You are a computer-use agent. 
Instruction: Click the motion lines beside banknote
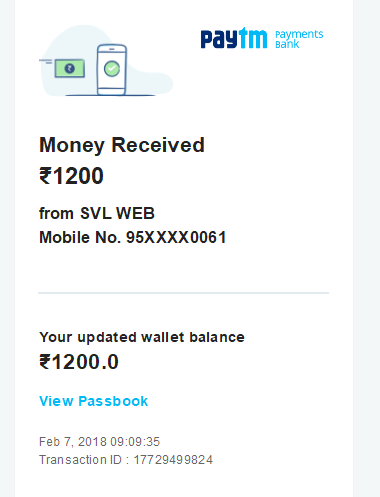click(46, 61)
